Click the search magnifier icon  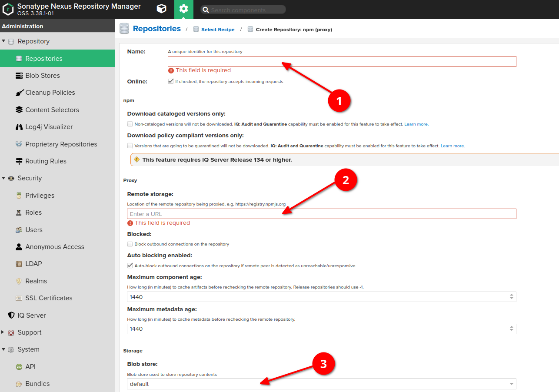pyautogui.click(x=206, y=10)
